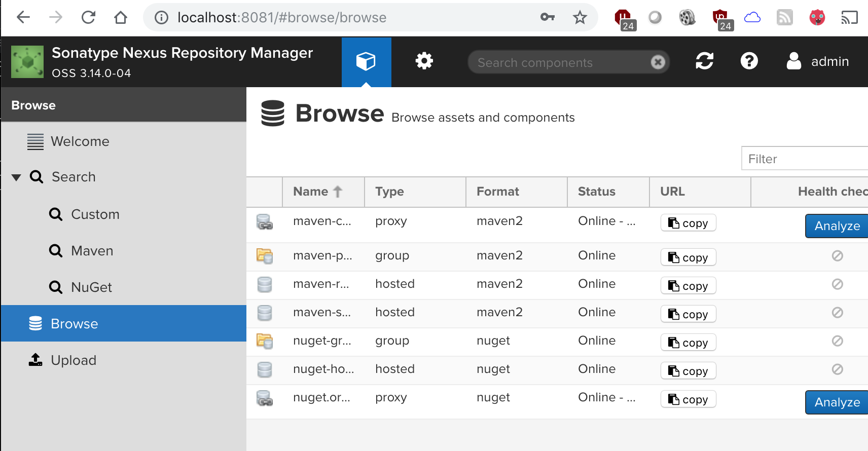Analyze health of maven-c... proxy repository
The image size is (868, 451).
tap(837, 226)
